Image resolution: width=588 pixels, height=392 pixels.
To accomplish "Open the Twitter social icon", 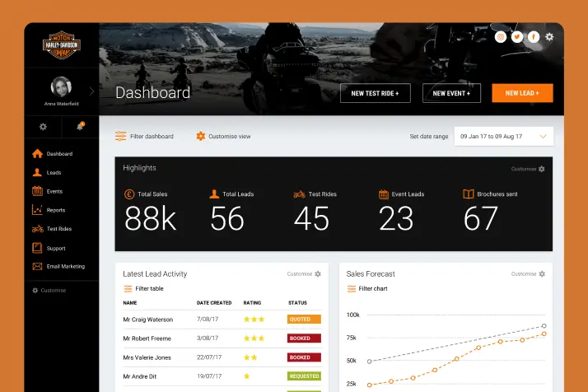I will [x=517, y=37].
